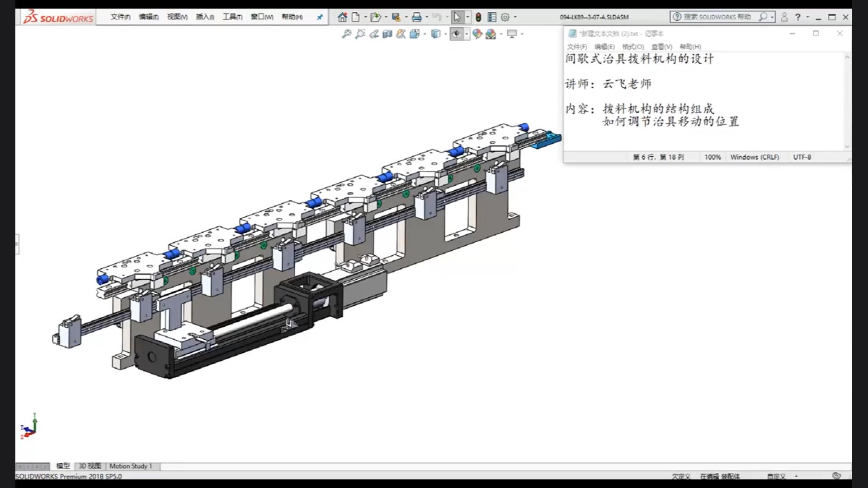Click the 自定义 units status bar entry
868x488 pixels.
coord(776,476)
